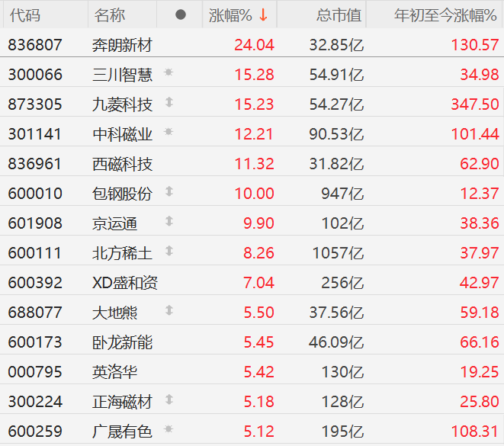Click market cap 46.09亿
Screen dimensions: 504x446
click(336, 342)
